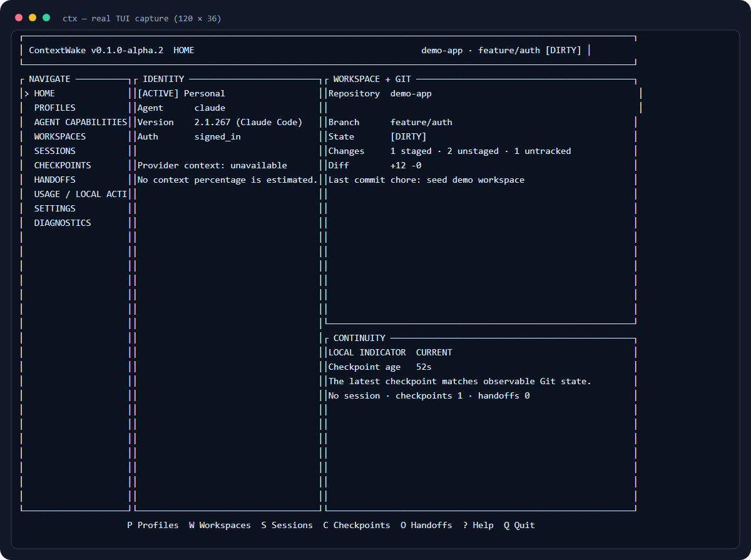Click the [ACTIVE] Personal profile line

point(181,93)
